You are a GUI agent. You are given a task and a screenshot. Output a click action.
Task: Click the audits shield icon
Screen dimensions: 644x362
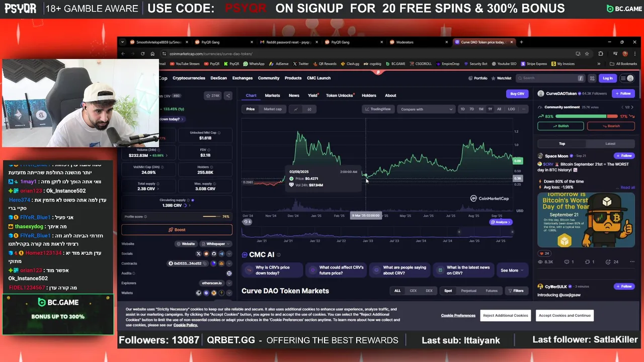coord(229,273)
